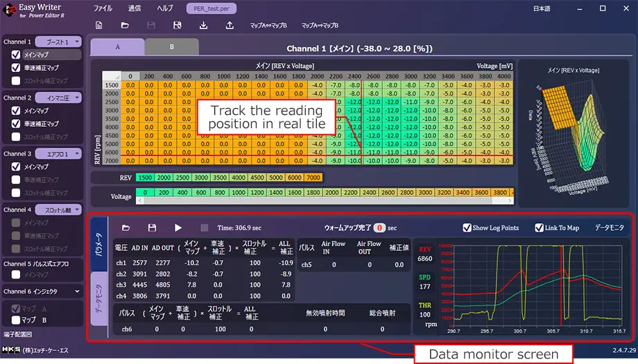The height and width of the screenshot is (364, 638).
Task: Toggle Channel 1 メインマップ checkbox
Action: coord(16,55)
